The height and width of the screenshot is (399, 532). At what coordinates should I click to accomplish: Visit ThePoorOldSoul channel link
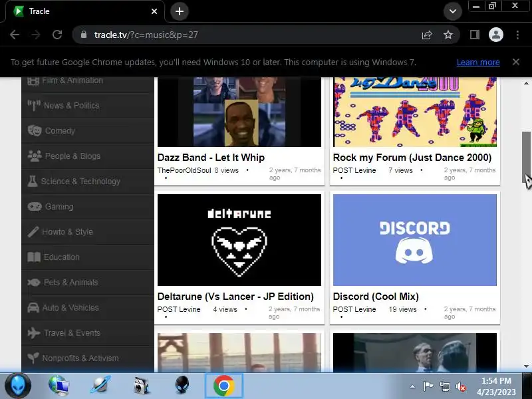(x=184, y=170)
